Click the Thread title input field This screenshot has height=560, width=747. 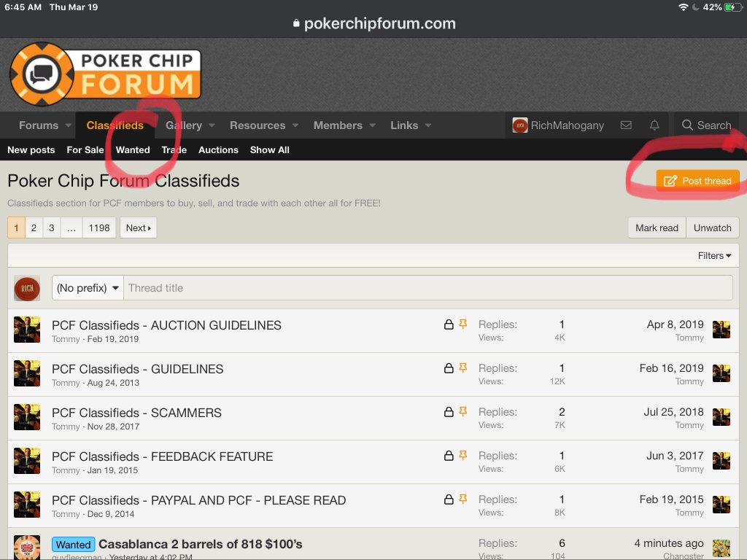point(427,288)
